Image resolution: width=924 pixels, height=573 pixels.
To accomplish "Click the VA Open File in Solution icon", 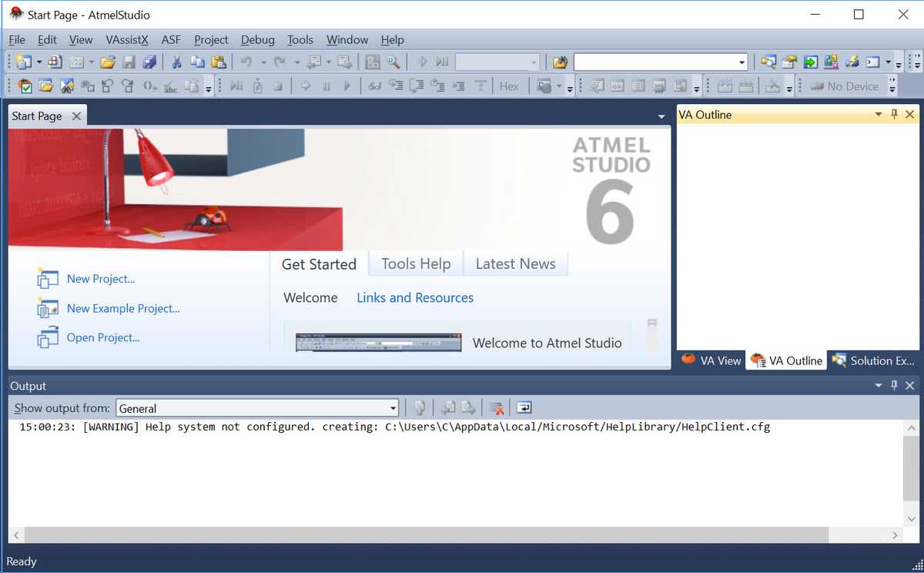I will (45, 86).
